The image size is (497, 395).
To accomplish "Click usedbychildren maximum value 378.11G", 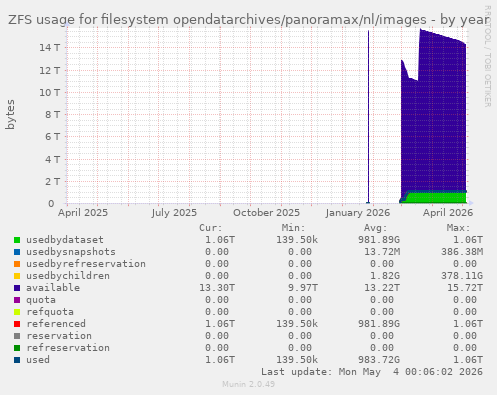I will tap(462, 276).
